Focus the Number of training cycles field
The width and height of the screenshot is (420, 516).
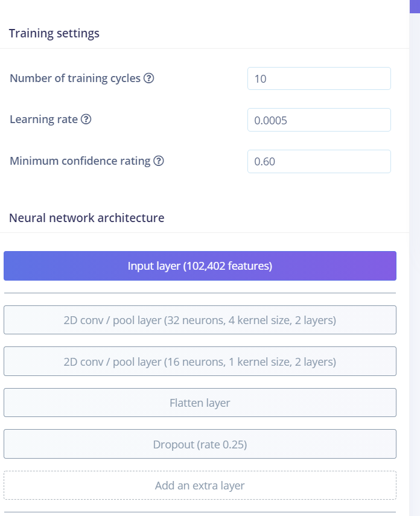pos(319,78)
